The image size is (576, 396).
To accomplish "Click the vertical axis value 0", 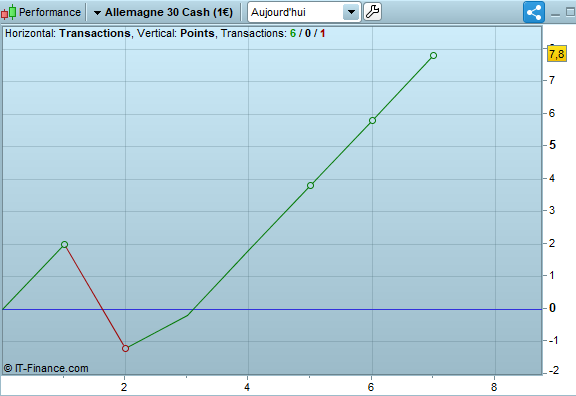I will click(x=552, y=308).
